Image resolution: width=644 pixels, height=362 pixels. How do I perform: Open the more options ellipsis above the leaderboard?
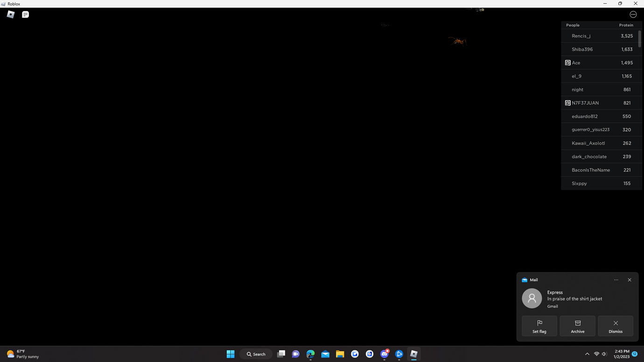tap(633, 14)
